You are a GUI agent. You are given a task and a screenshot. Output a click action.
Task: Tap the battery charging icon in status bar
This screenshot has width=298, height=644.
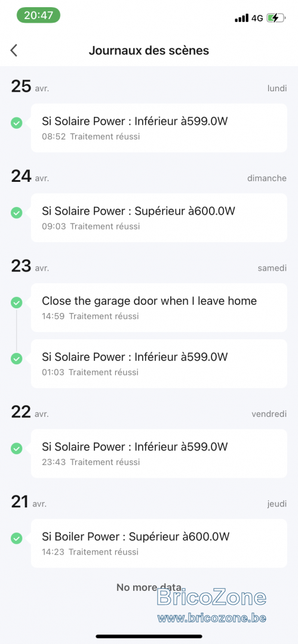[276, 18]
